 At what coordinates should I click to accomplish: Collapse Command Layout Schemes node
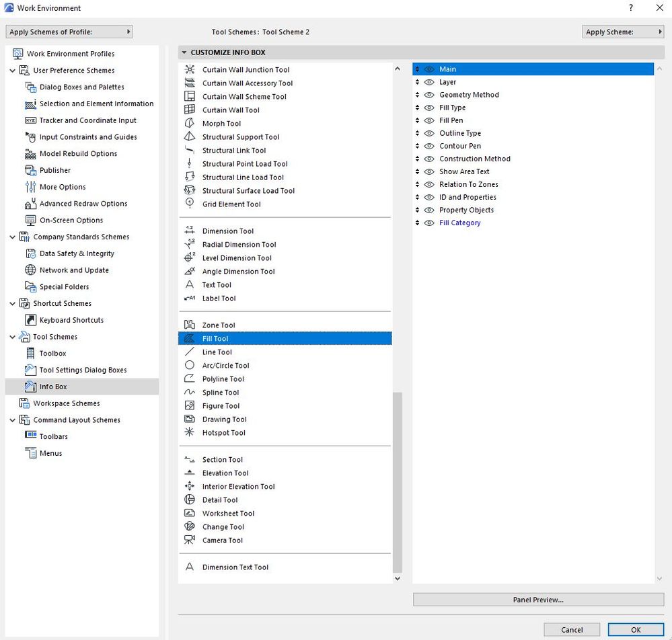tap(12, 419)
